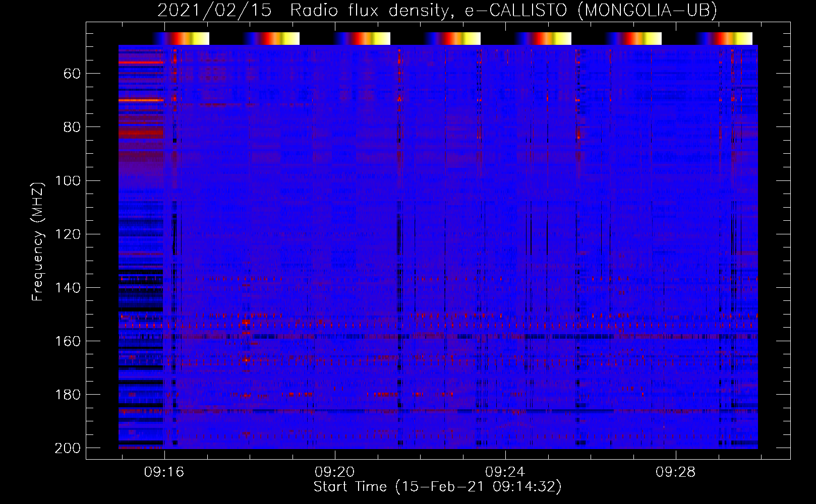Click the 200 frequency tick label
Screen dimensions: 816x504
(x=68, y=448)
